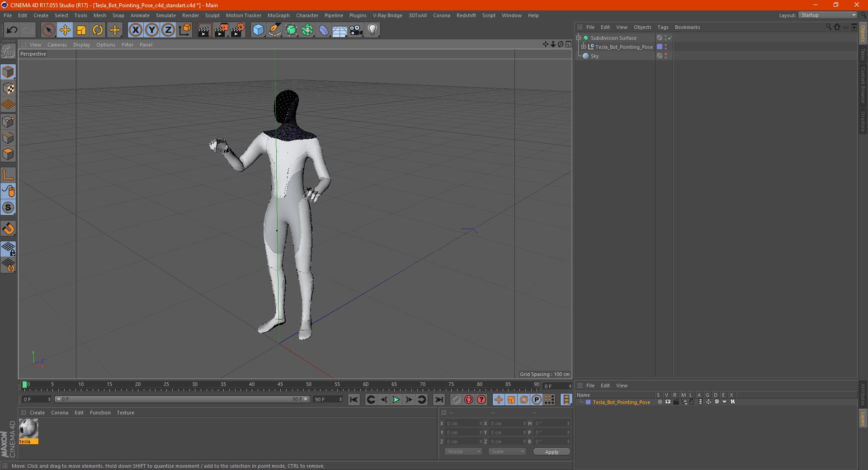
Task: Click the Undo arrow icon
Action: (x=12, y=30)
